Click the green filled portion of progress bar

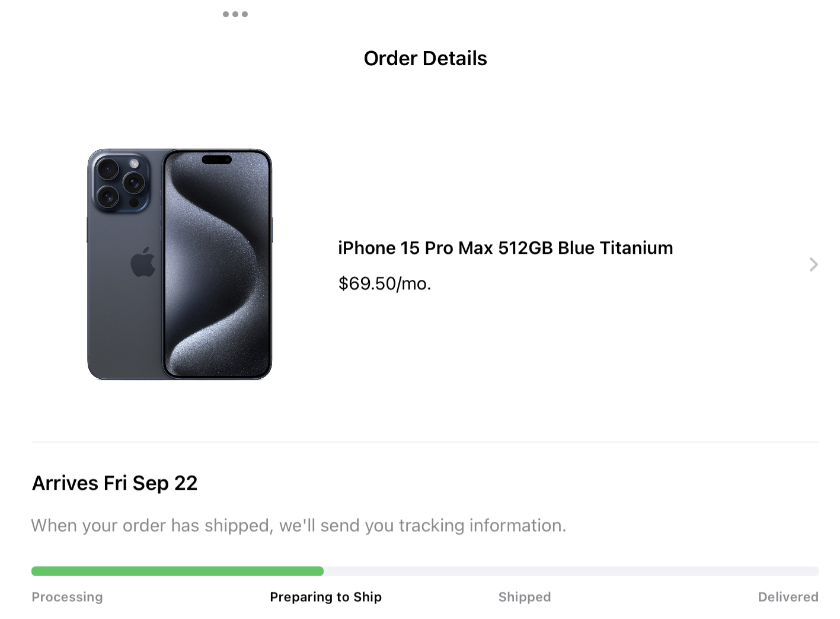(177, 571)
